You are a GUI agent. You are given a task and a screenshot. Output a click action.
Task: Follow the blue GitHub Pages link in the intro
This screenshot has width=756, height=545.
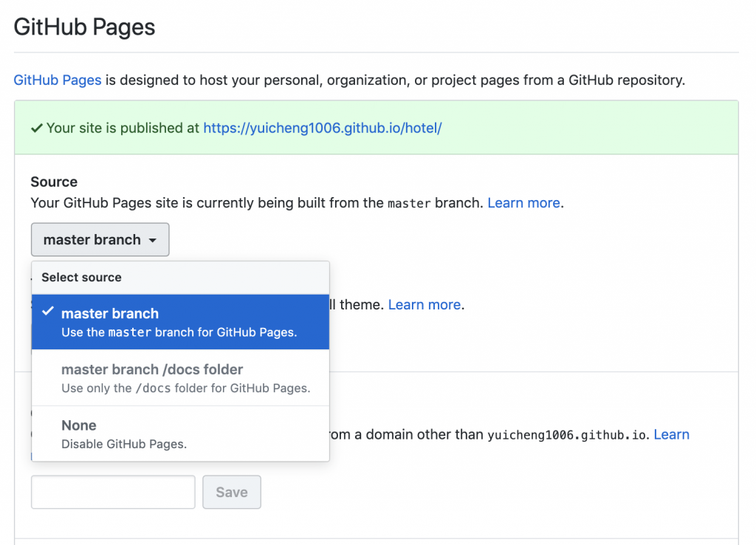pos(58,80)
